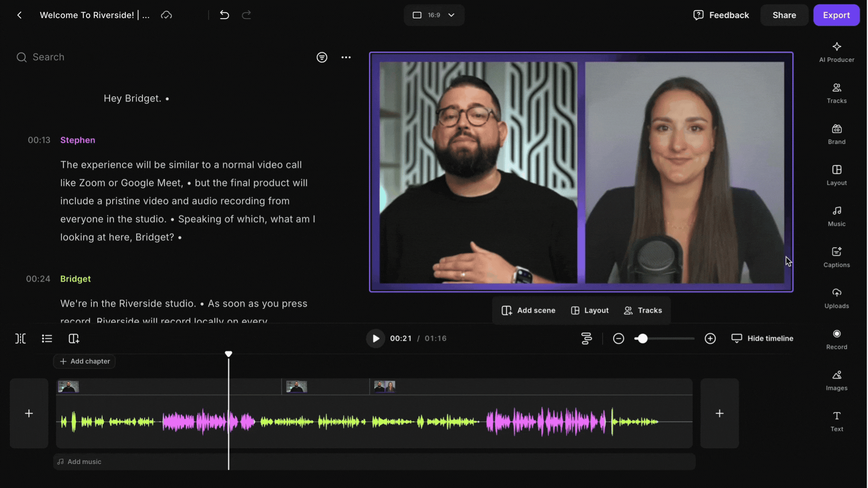The width and height of the screenshot is (868, 488).
Task: Click the line "We're in the Riverside studio."
Action: (x=128, y=304)
